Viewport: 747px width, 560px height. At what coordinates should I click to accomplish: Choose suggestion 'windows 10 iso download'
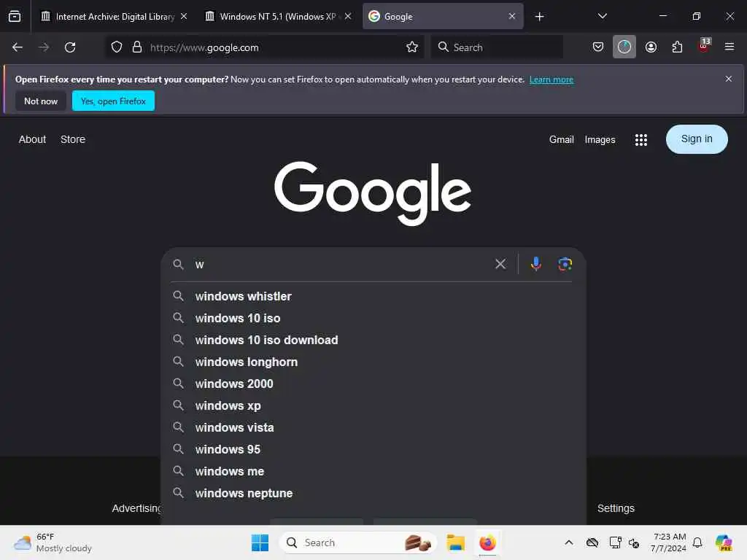(372, 340)
